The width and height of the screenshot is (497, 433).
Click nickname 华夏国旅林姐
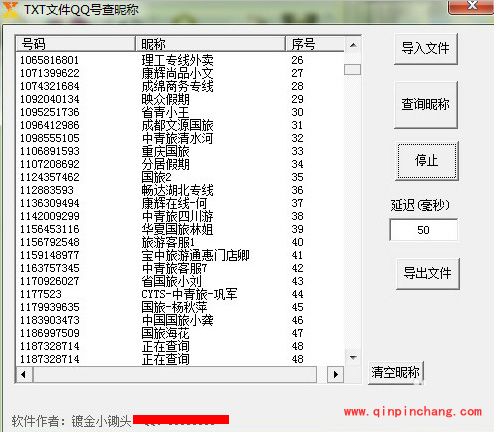click(x=177, y=229)
